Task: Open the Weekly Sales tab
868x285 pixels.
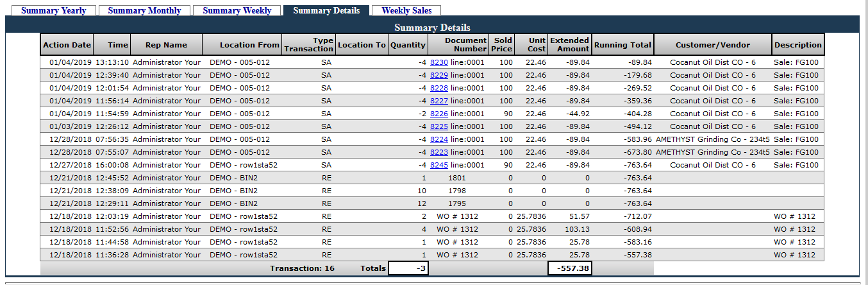Action: pos(406,10)
